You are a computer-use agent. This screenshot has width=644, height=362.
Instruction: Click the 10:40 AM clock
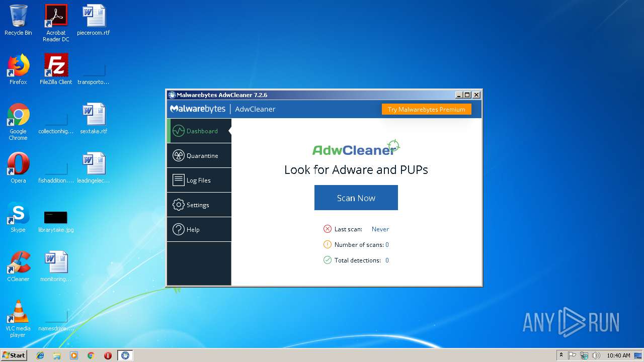coord(618,355)
